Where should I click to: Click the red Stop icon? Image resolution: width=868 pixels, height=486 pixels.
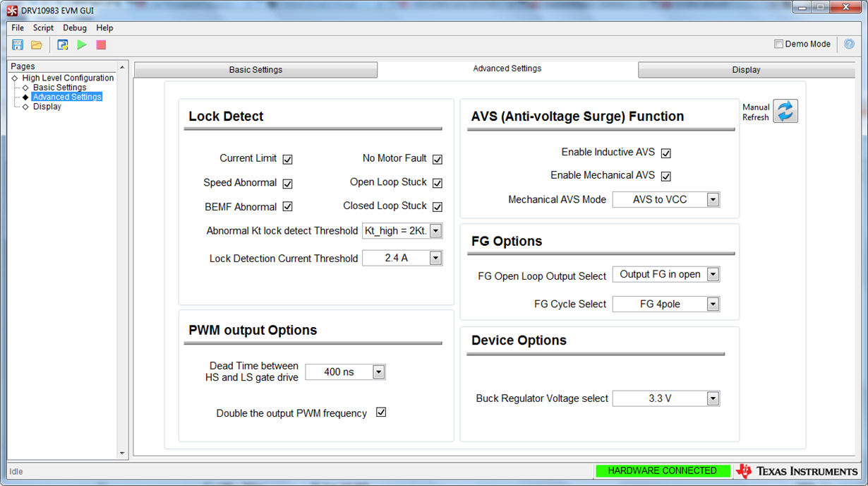click(101, 45)
